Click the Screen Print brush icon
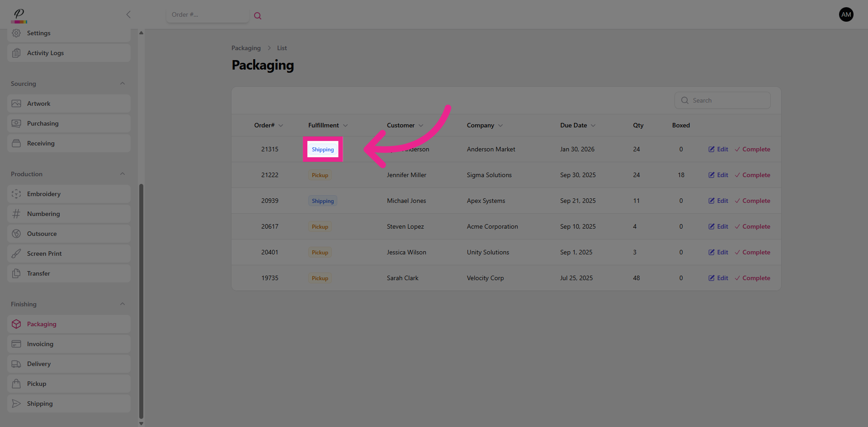Viewport: 868px width, 427px height. click(16, 253)
